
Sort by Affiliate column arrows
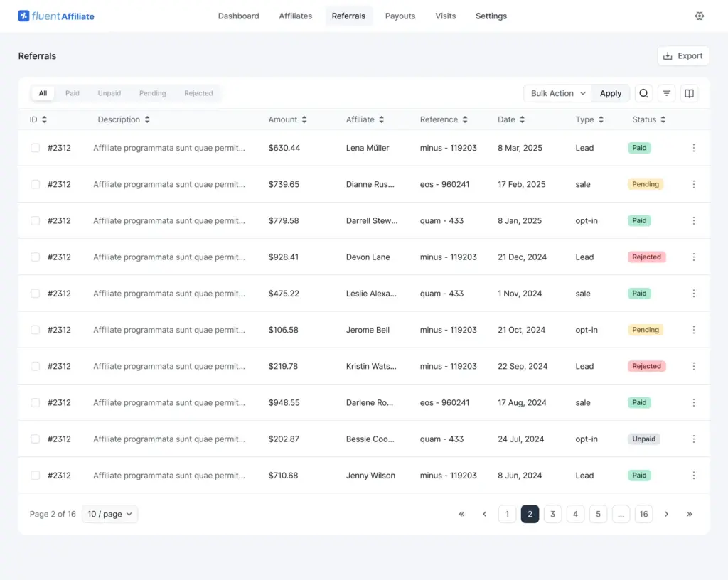(x=381, y=119)
